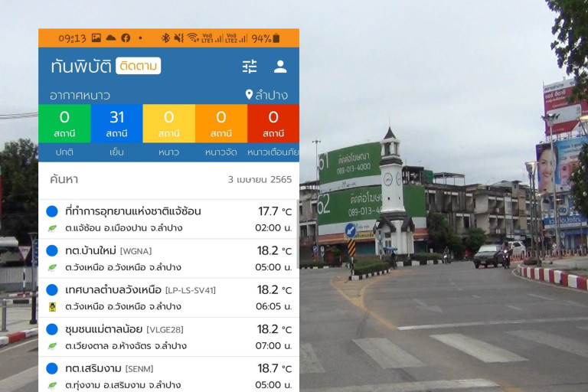Viewport: 588px width, 392px height.
Task: Open the user profile icon
Action: click(280, 67)
